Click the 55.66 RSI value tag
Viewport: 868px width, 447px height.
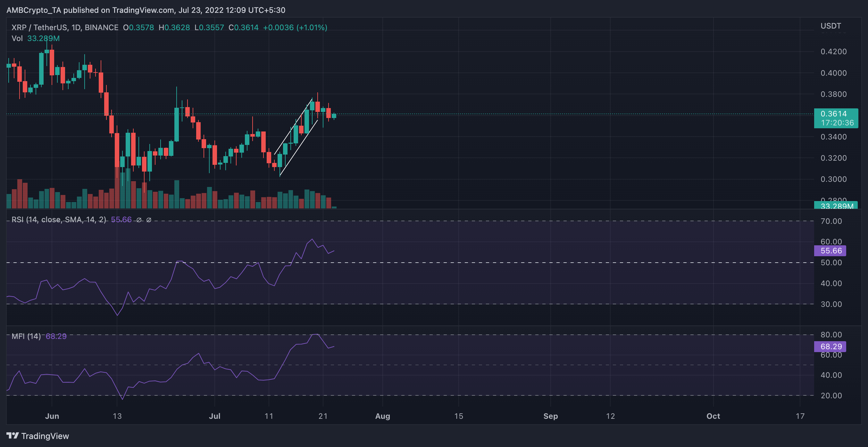(830, 250)
